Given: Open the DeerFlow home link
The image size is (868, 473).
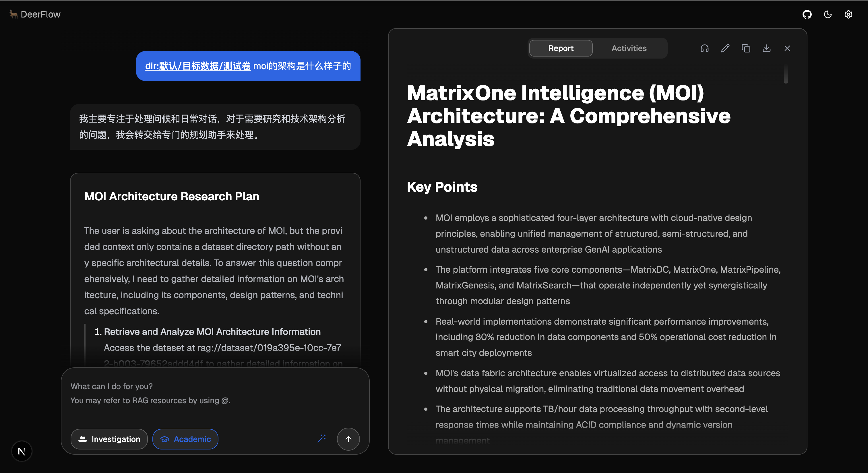Looking at the screenshot, I should (35, 14).
